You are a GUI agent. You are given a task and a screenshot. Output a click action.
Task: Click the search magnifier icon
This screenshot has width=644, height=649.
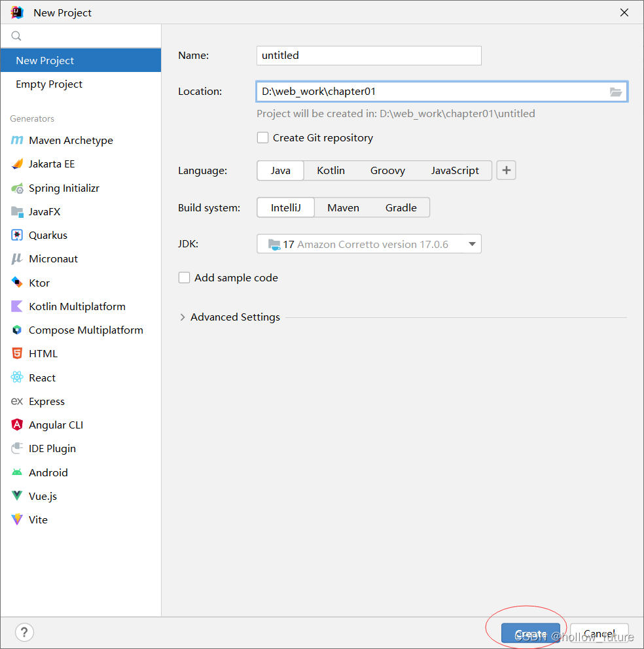point(16,36)
